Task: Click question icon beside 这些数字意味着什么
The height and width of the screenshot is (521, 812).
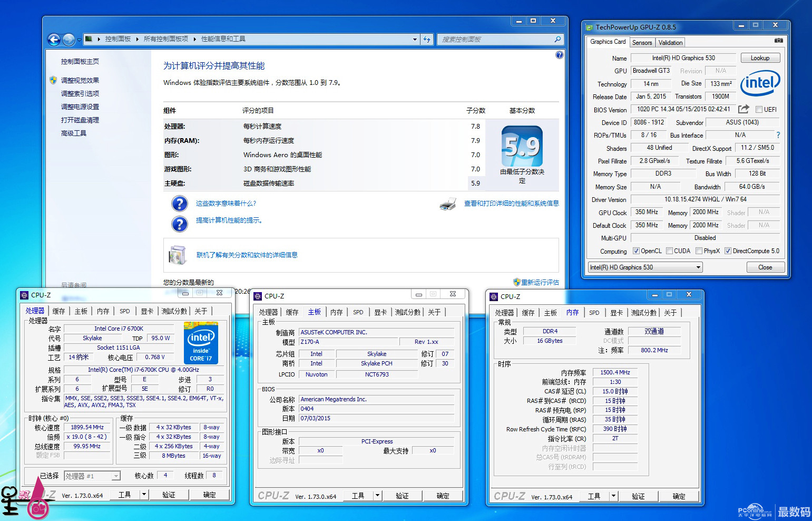Action: pyautogui.click(x=180, y=204)
